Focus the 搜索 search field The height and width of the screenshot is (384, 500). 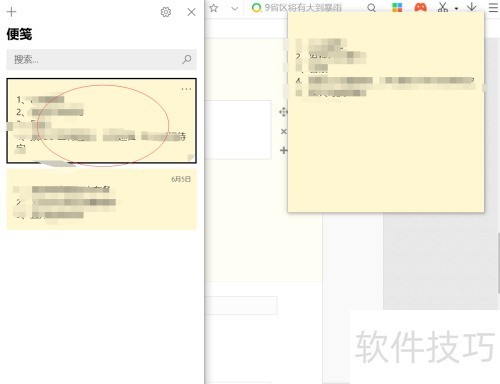[101, 60]
